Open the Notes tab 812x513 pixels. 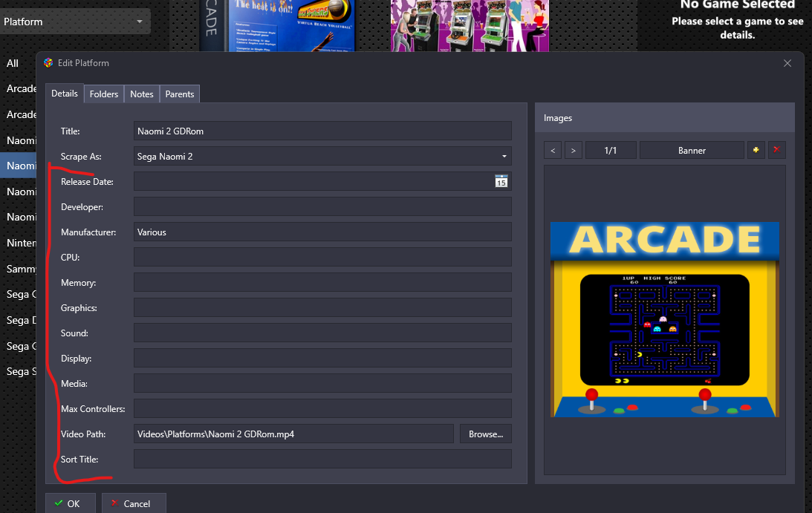tap(142, 94)
